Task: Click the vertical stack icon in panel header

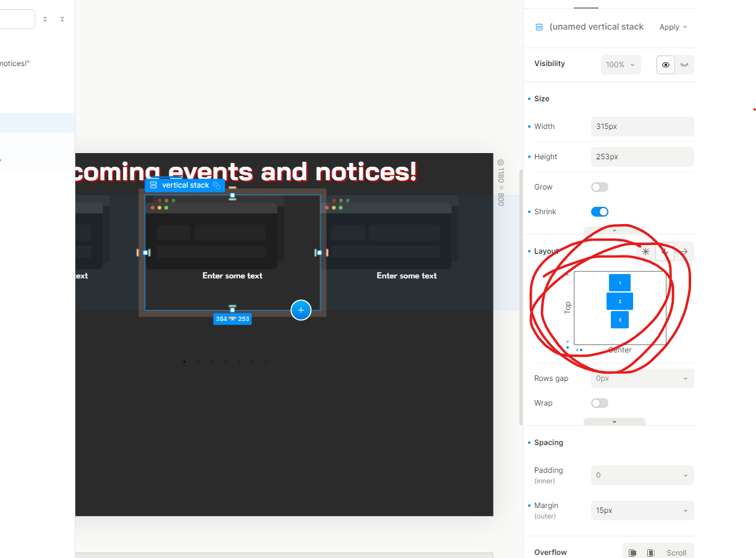Action: (x=539, y=27)
